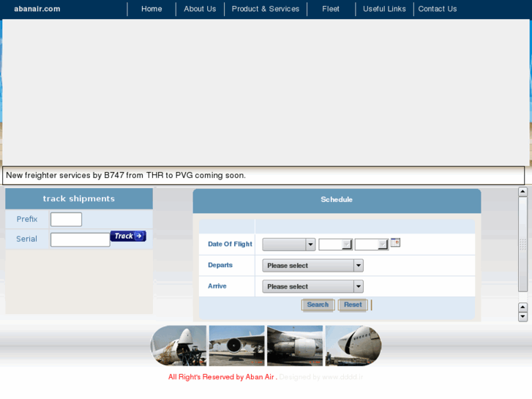The image size is (532, 399).
Task: Go to the Home menu item
Action: click(151, 9)
